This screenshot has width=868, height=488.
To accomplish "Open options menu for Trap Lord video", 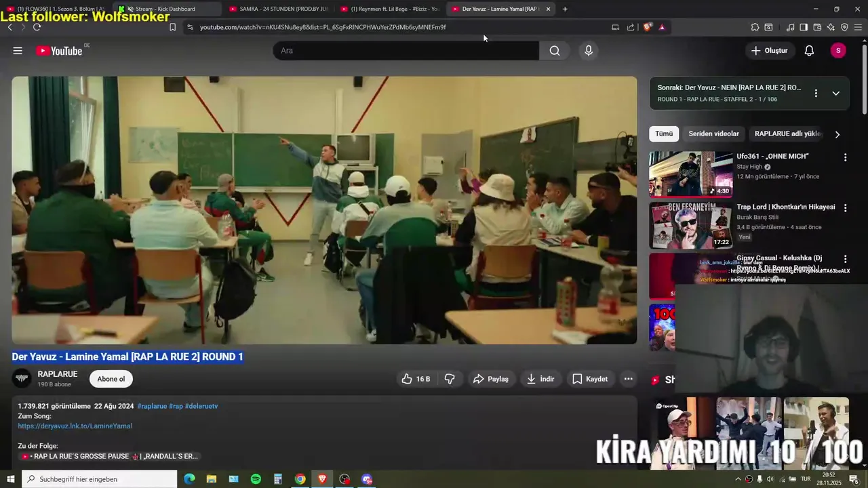I will (x=845, y=208).
